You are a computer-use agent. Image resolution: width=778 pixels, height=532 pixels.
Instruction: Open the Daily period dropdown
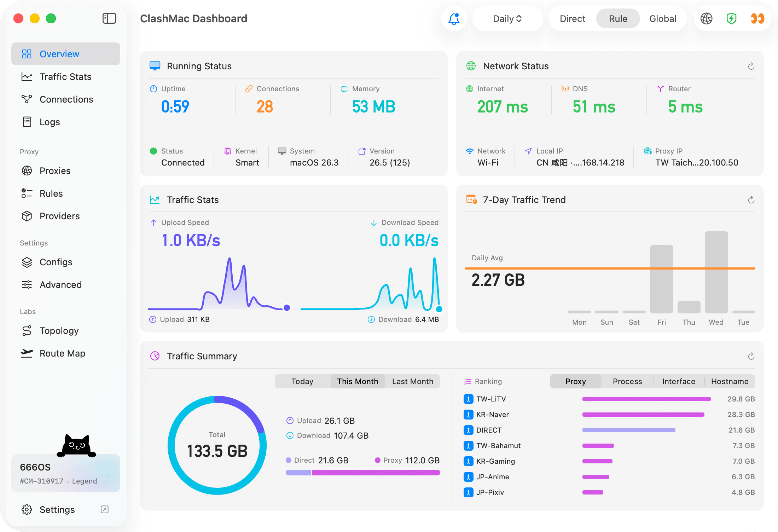[507, 19]
